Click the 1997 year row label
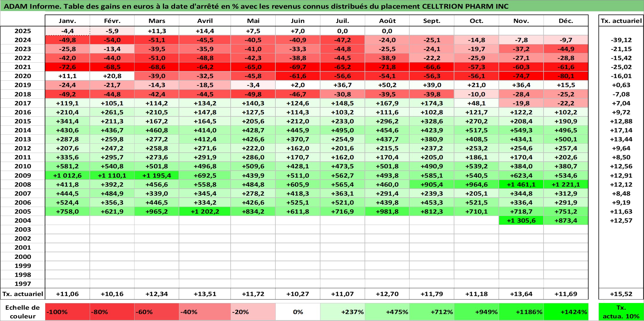This screenshot has width=644, height=321. click(x=23, y=284)
